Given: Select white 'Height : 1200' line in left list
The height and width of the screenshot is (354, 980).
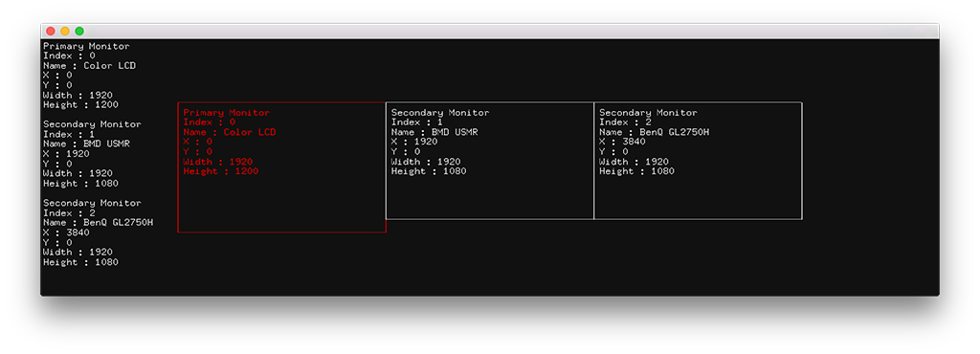Looking at the screenshot, I should tap(80, 105).
